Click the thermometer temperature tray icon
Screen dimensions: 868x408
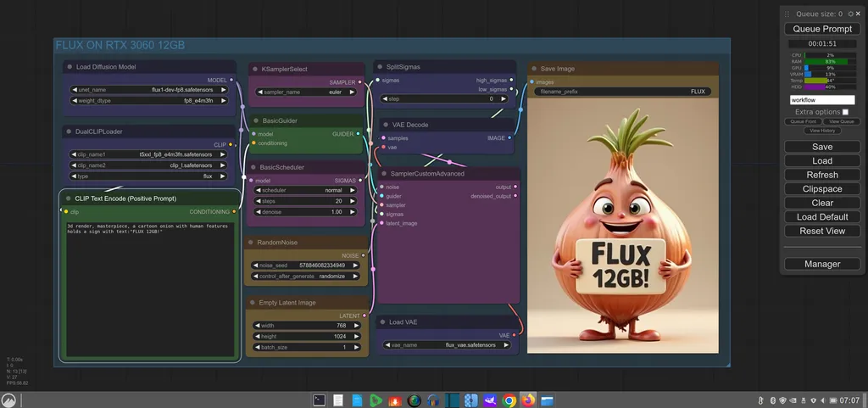[x=762, y=400]
